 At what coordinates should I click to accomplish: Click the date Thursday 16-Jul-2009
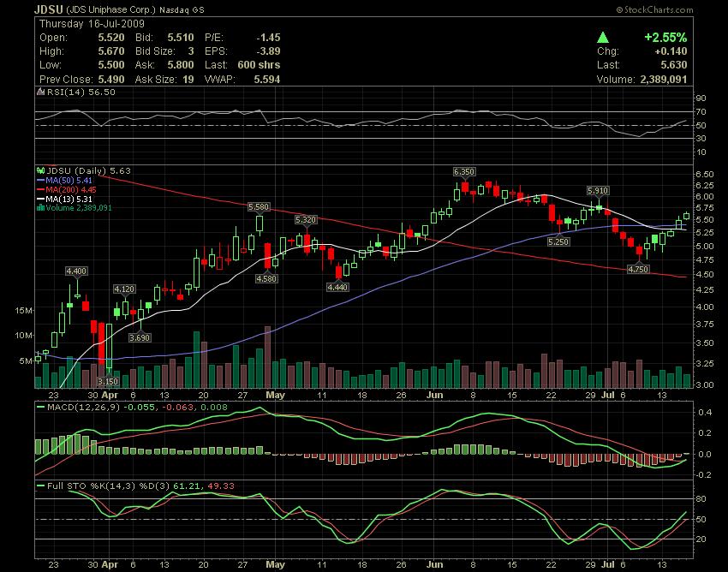[x=92, y=24]
